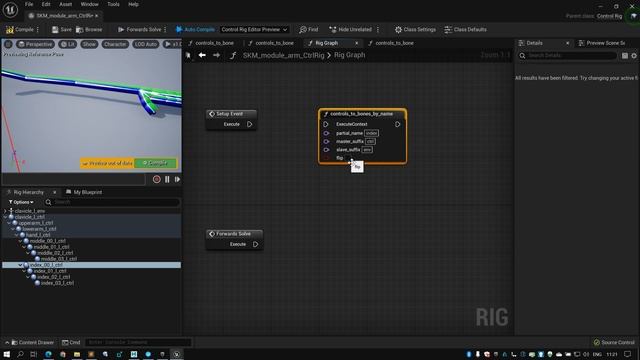Screen dimensions: 640x360
Task: Click Setup Event node Execute pin
Action: [249, 124]
